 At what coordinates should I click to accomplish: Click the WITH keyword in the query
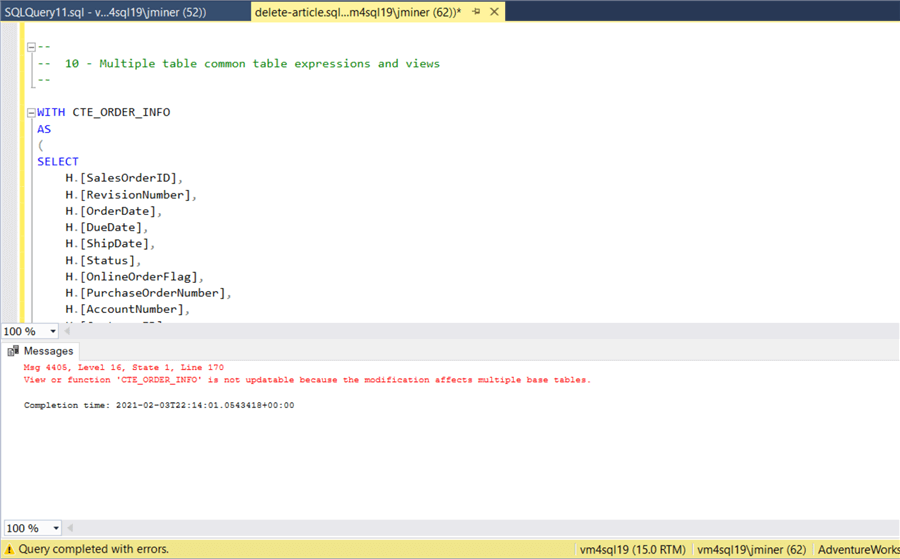pos(51,112)
